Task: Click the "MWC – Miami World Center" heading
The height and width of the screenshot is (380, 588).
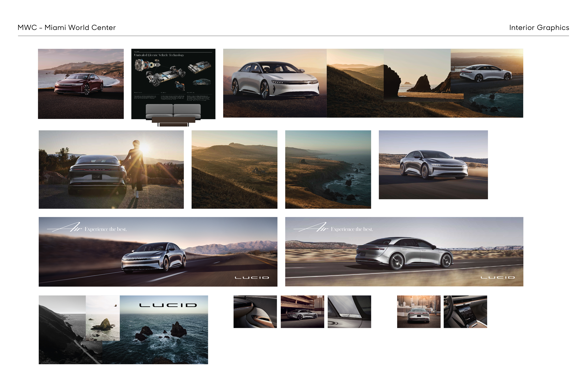Action: tap(67, 27)
